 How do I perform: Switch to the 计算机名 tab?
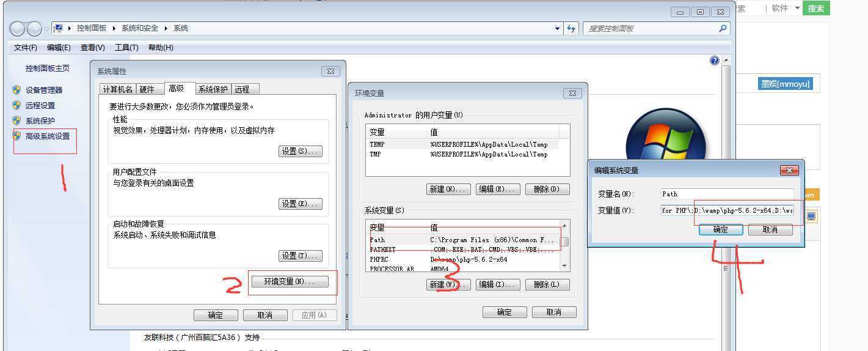(117, 89)
